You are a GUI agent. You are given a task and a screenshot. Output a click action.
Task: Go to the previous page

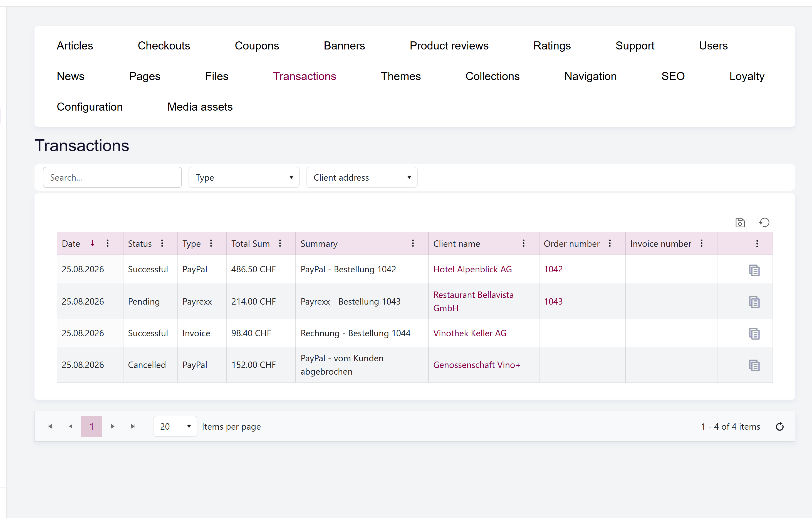[70, 426]
